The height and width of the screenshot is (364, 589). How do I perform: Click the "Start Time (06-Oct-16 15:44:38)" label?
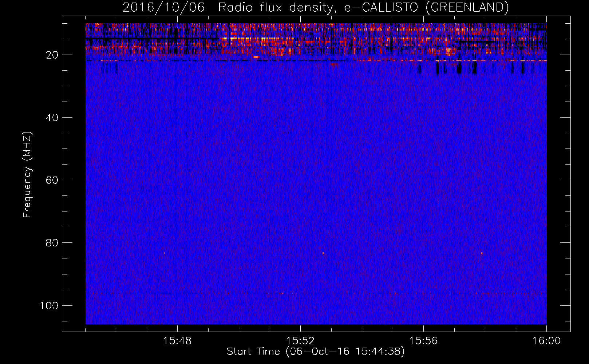point(316,352)
